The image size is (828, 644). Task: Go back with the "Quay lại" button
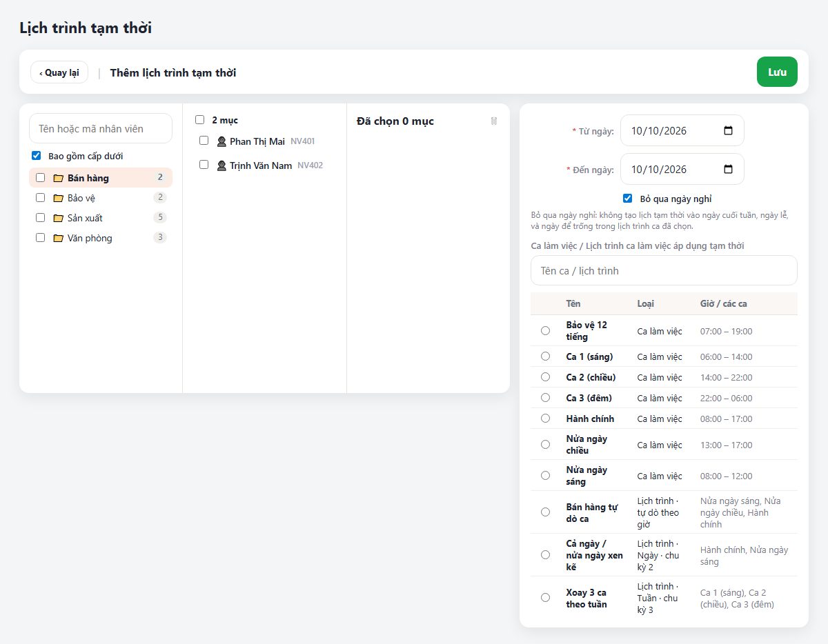click(59, 72)
